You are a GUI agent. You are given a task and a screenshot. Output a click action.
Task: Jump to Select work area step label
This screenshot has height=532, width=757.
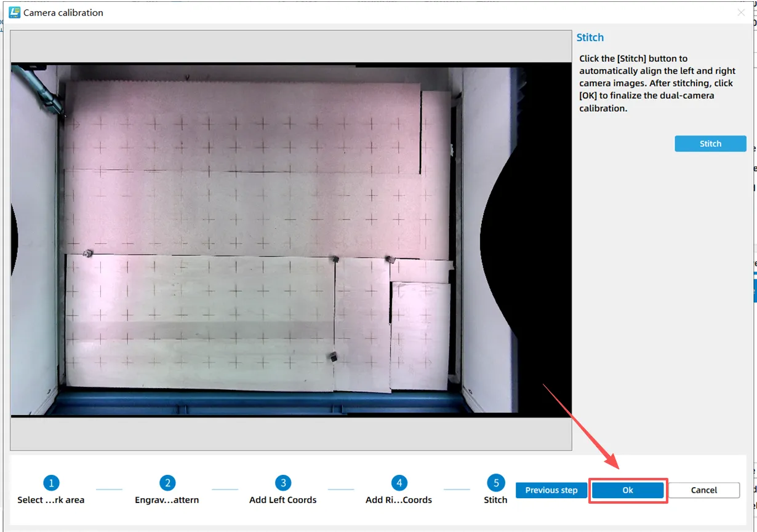[51, 500]
